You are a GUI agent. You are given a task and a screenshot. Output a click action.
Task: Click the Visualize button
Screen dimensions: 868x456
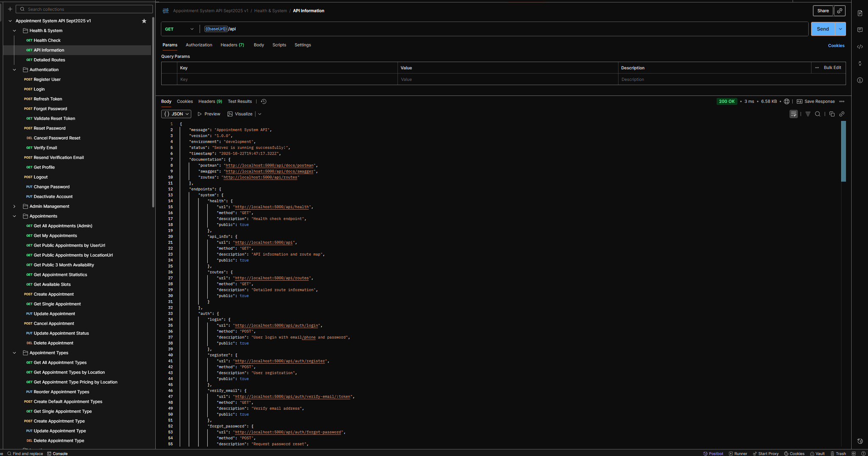coord(240,114)
